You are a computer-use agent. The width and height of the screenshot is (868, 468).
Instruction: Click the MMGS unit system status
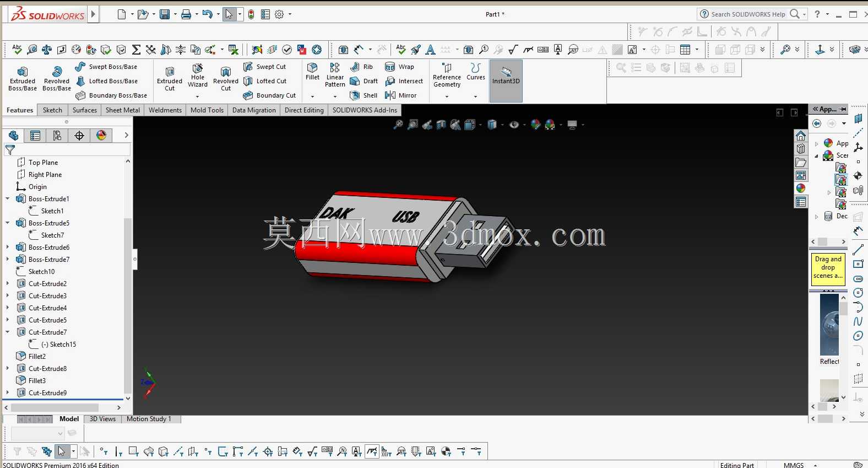pyautogui.click(x=794, y=465)
